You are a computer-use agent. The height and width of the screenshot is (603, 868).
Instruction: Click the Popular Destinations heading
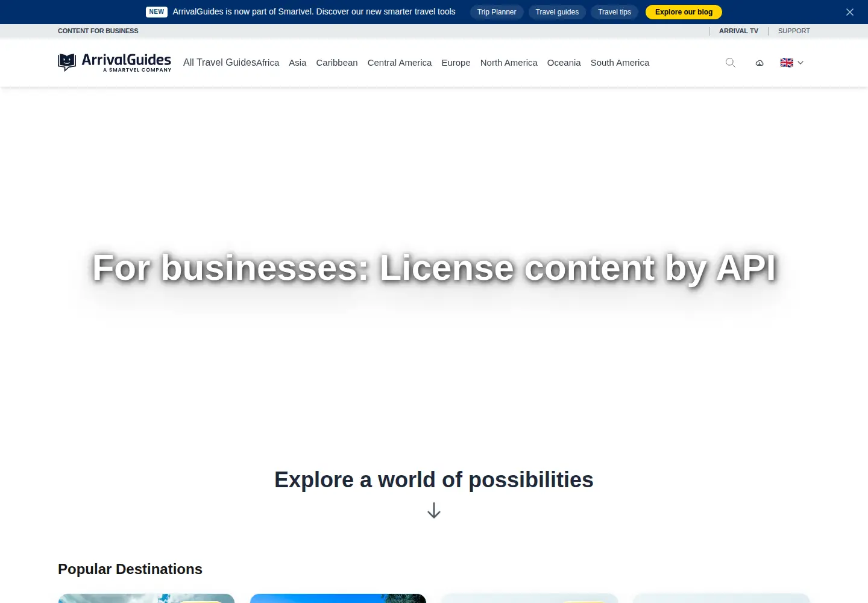click(130, 569)
